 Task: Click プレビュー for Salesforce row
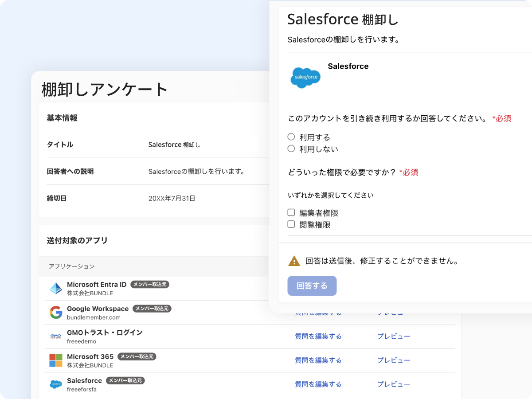[393, 384]
